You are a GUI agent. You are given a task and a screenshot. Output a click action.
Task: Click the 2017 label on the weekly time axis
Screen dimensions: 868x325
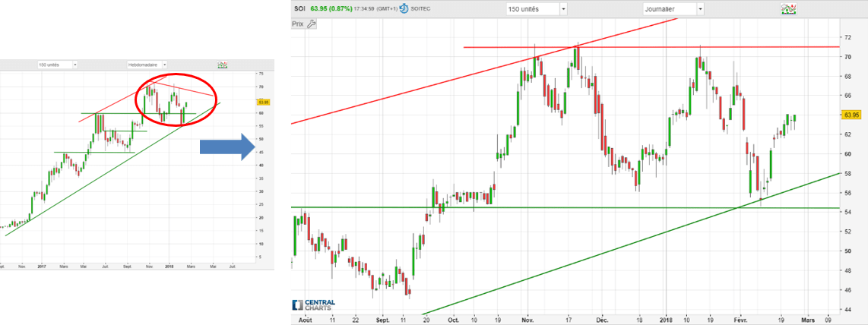click(42, 265)
